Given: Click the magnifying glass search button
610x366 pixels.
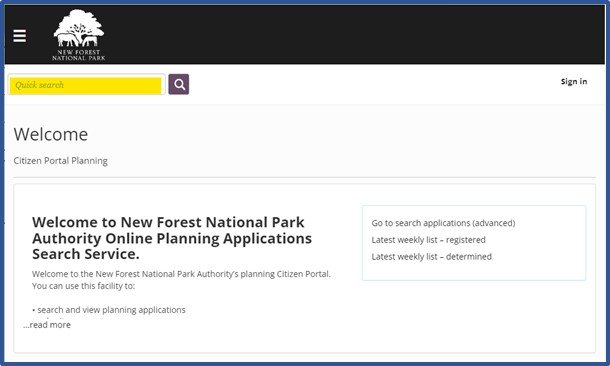Looking at the screenshot, I should [179, 84].
